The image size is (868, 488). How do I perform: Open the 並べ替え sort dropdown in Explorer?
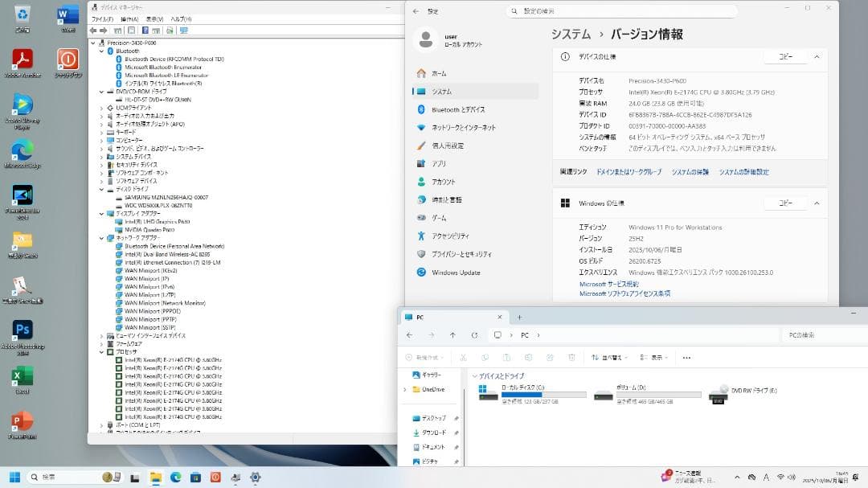click(608, 357)
